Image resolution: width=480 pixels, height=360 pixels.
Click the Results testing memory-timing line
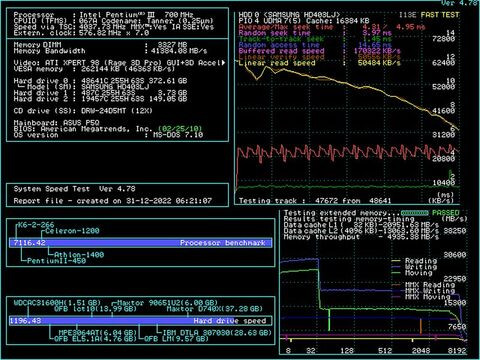coord(349,219)
